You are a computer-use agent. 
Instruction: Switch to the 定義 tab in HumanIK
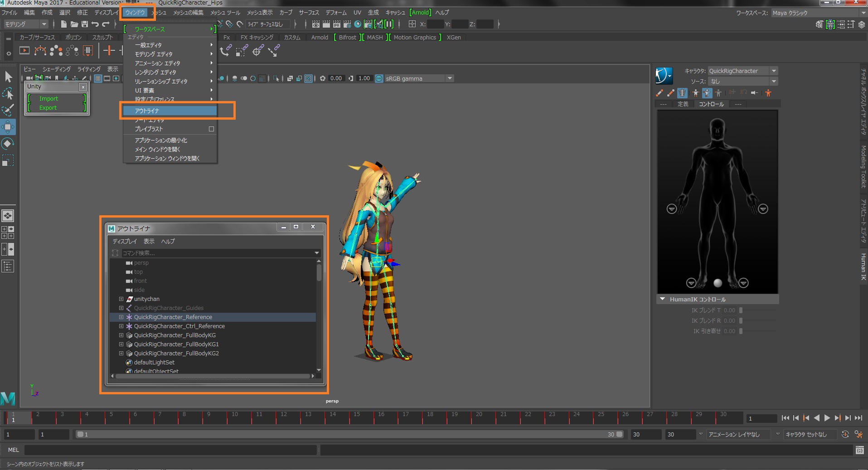[683, 104]
